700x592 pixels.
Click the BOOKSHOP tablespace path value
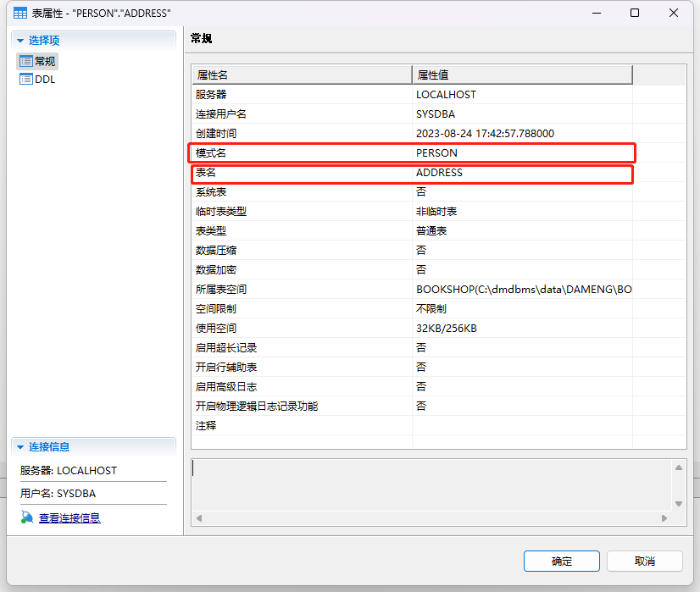coord(524,289)
